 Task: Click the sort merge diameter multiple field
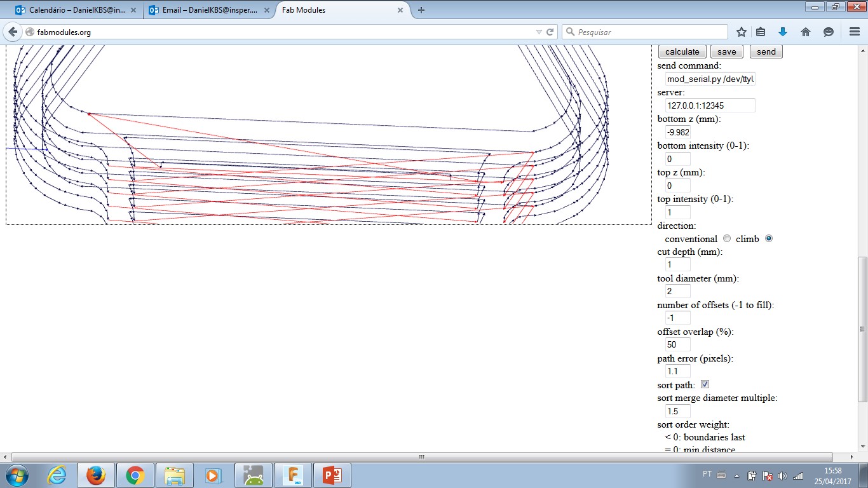(678, 411)
